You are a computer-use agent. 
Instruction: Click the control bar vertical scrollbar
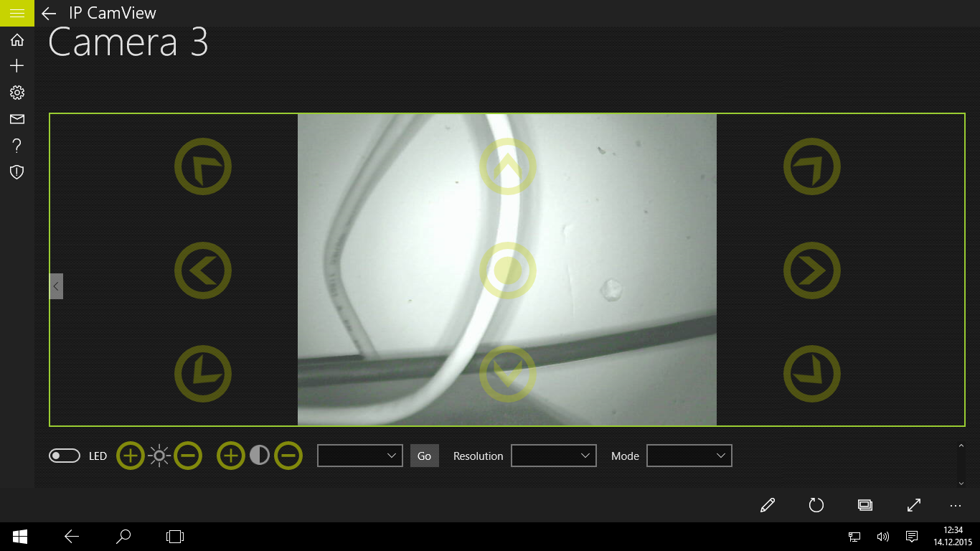coord(961,464)
